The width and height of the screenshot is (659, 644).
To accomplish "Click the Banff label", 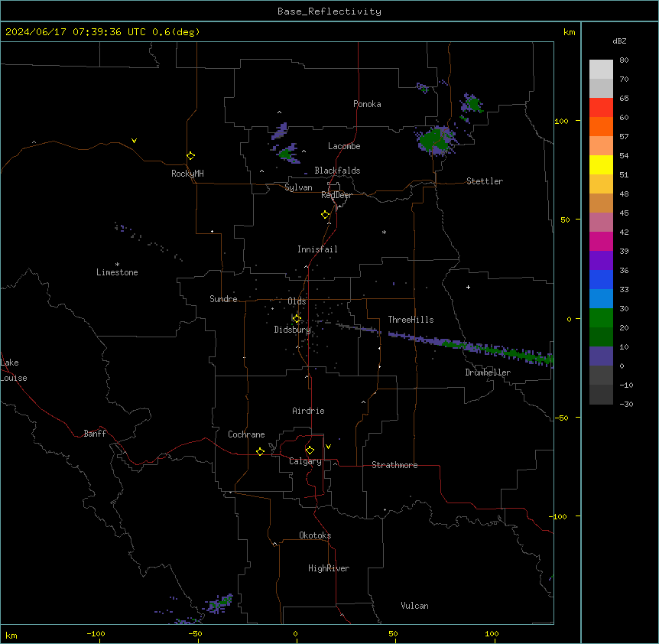I will click(95, 434).
